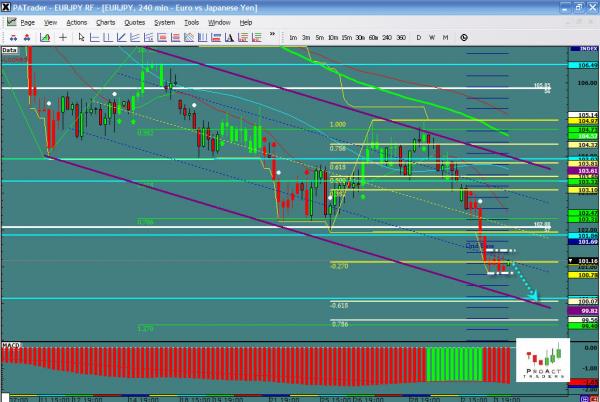The width and height of the screenshot is (600, 402).
Task: Open the Quotes menu
Action: coord(135,21)
